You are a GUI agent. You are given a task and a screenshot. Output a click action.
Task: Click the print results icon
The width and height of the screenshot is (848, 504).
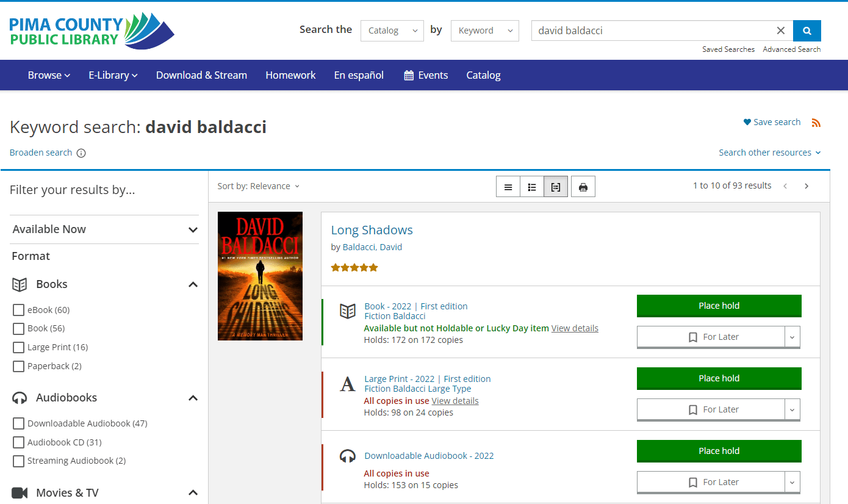pos(583,187)
